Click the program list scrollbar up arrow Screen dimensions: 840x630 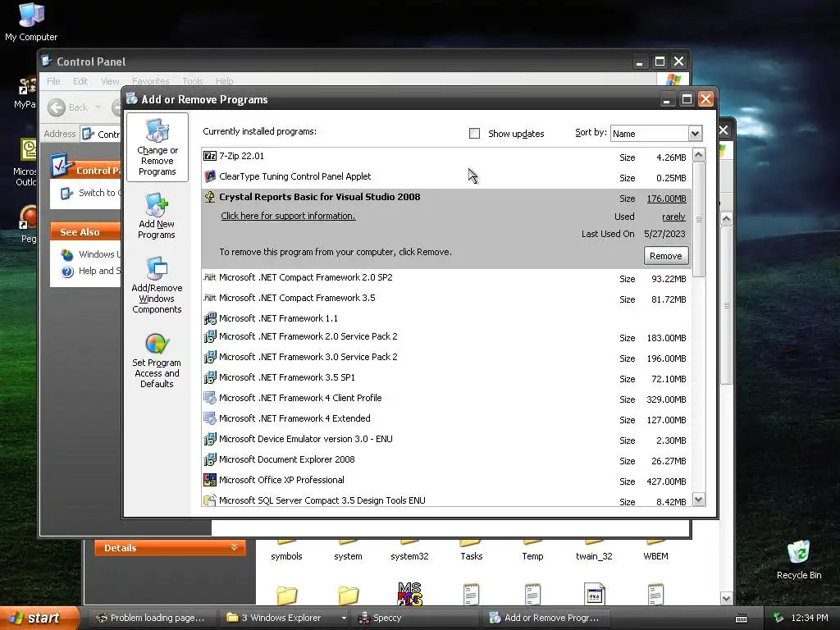click(698, 155)
